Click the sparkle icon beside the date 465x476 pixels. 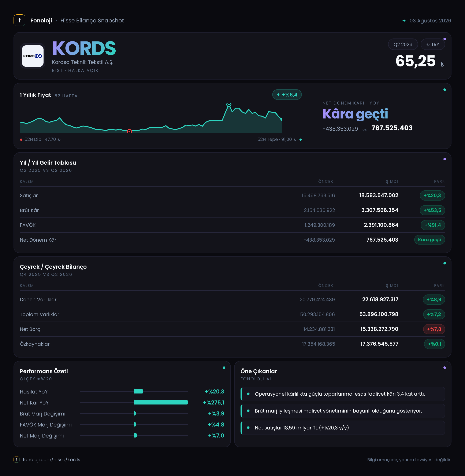click(404, 21)
